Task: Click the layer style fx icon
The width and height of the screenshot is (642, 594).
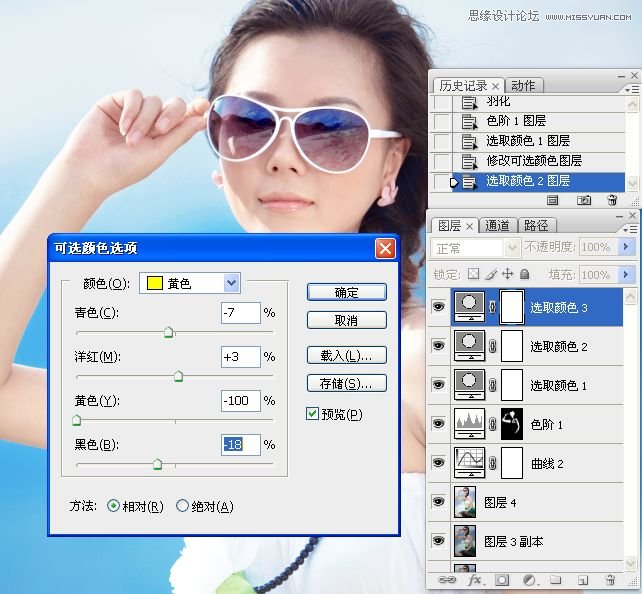Action: pyautogui.click(x=476, y=580)
